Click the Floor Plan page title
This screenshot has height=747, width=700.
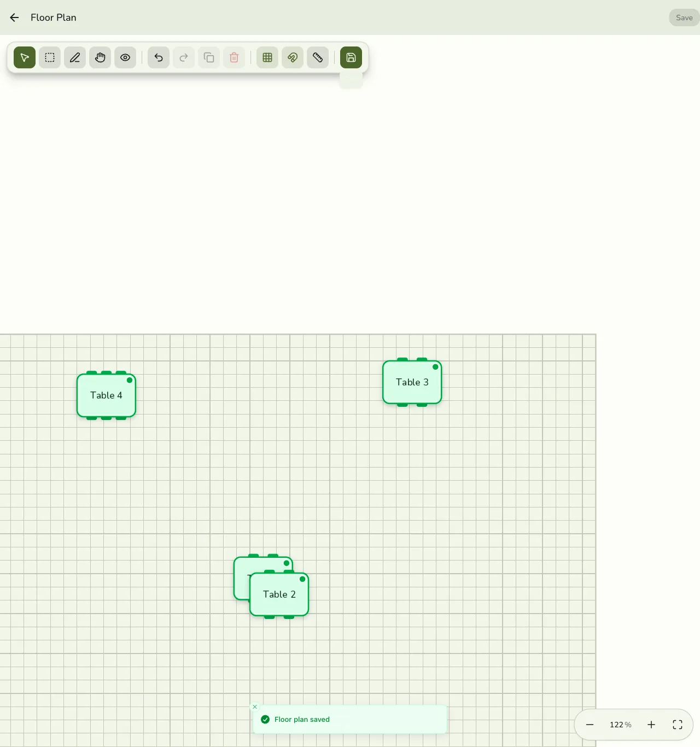click(x=54, y=17)
